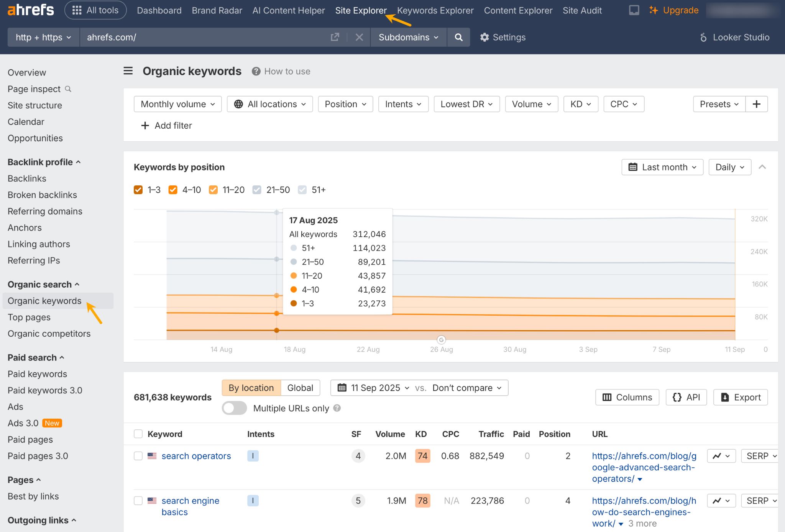This screenshot has height=532, width=785.
Task: Toggle the Multiple URLs only switch
Action: pyautogui.click(x=234, y=408)
